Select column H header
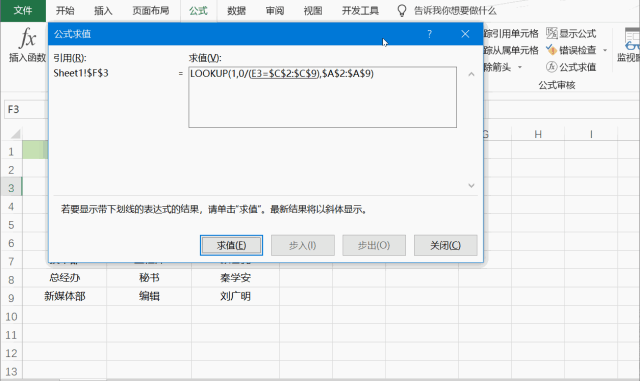 [538, 134]
